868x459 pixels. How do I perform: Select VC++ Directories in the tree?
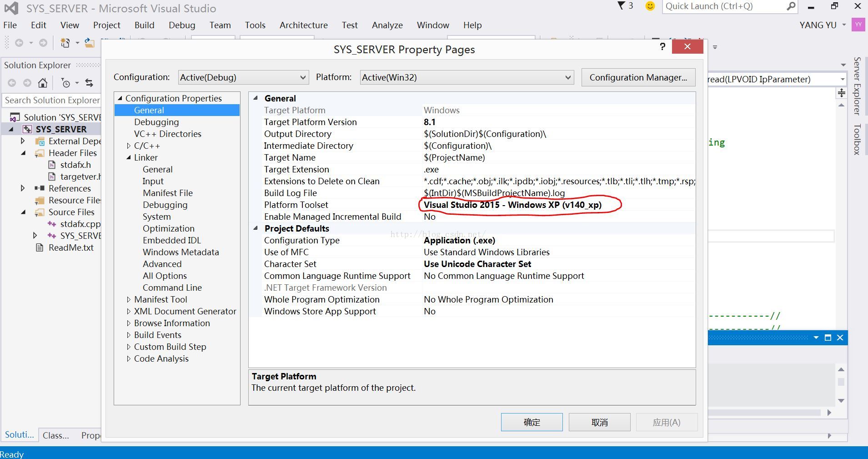168,134
